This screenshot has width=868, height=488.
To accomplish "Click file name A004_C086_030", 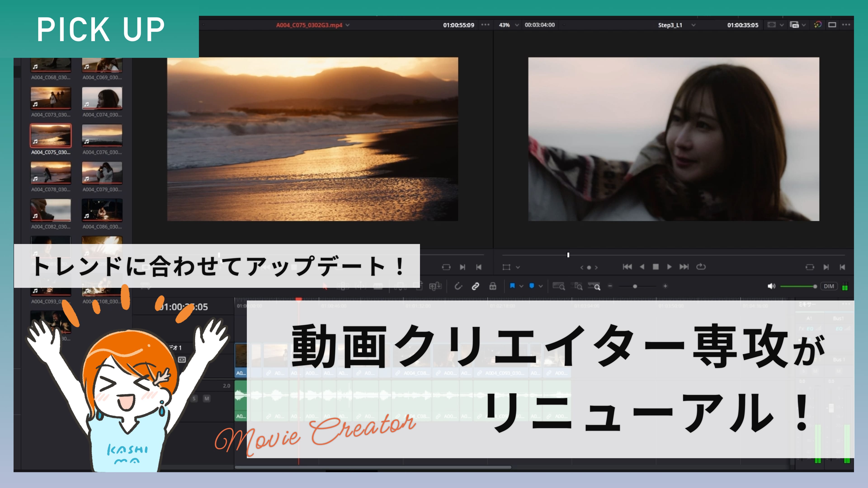I will pos(102,227).
